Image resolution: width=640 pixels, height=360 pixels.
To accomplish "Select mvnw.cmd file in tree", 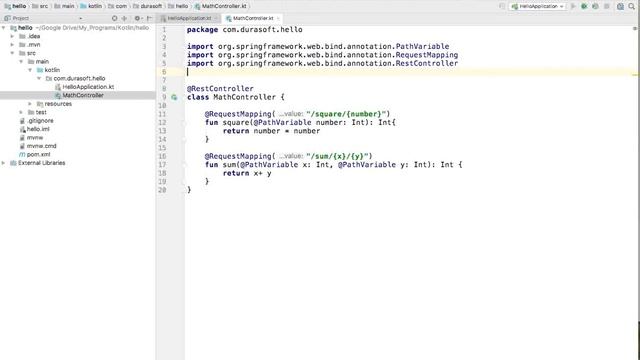I will pos(38,146).
